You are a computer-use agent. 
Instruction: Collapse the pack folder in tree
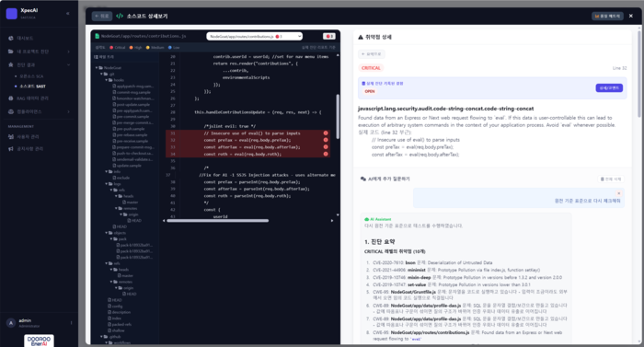point(111,239)
